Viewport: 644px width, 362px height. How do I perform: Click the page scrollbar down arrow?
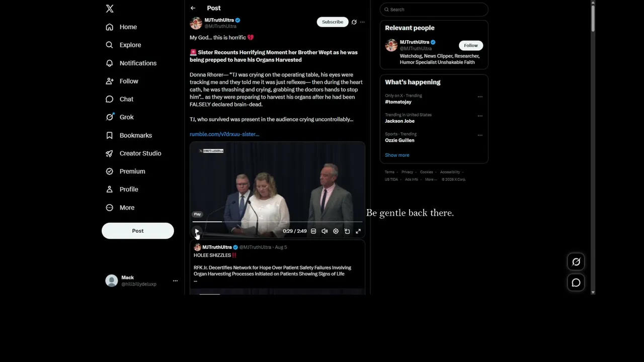click(593, 292)
